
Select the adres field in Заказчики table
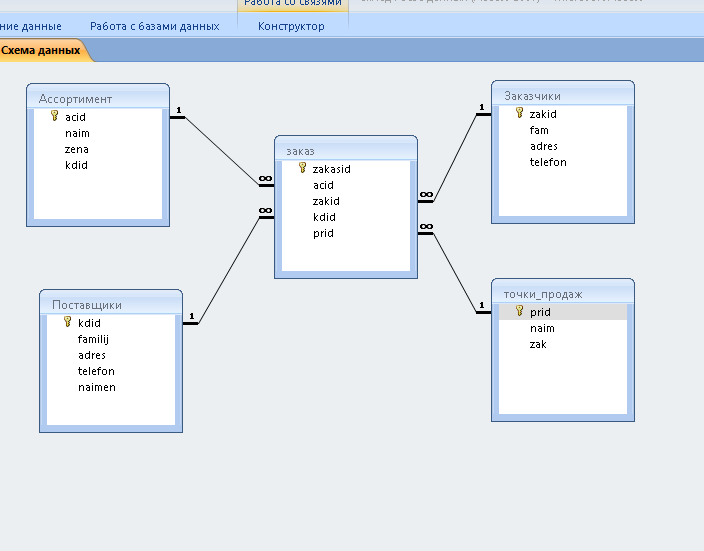point(563,146)
